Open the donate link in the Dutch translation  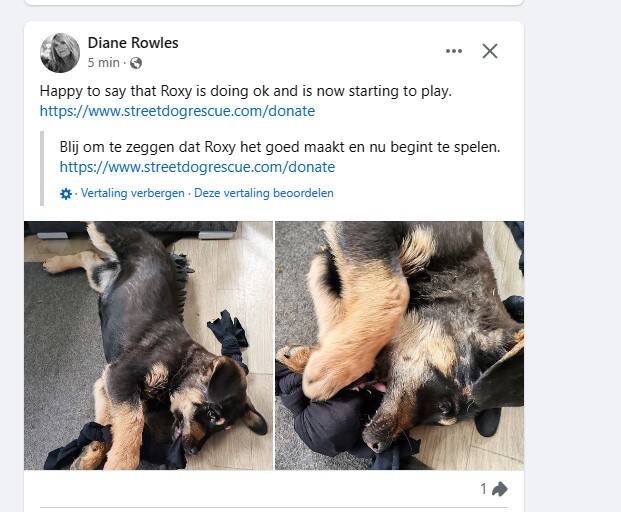click(197, 167)
